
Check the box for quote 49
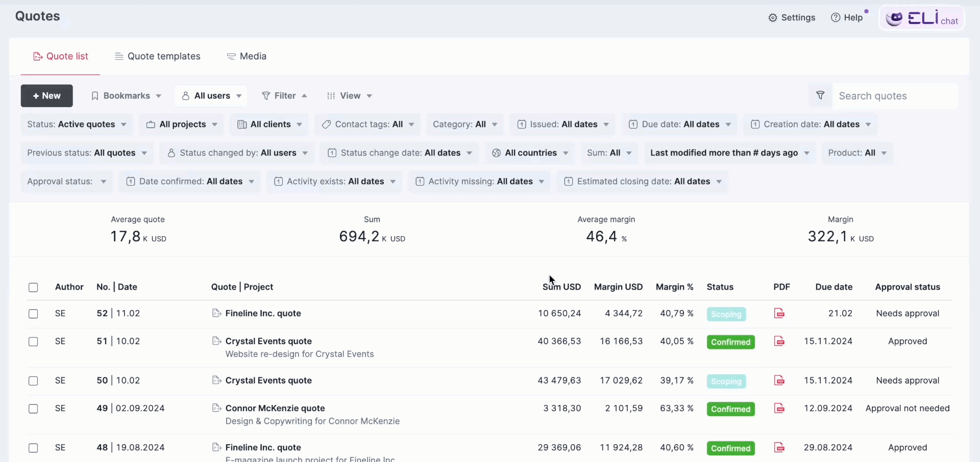33,409
